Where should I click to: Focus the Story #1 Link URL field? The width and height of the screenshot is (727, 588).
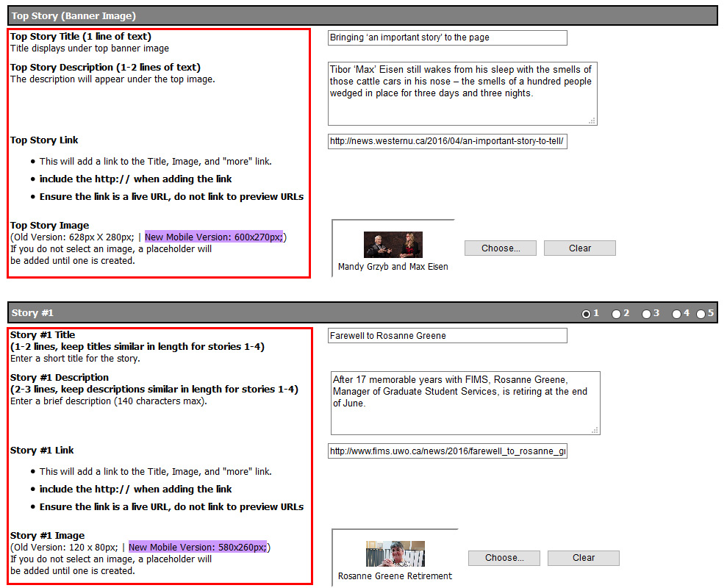(447, 451)
